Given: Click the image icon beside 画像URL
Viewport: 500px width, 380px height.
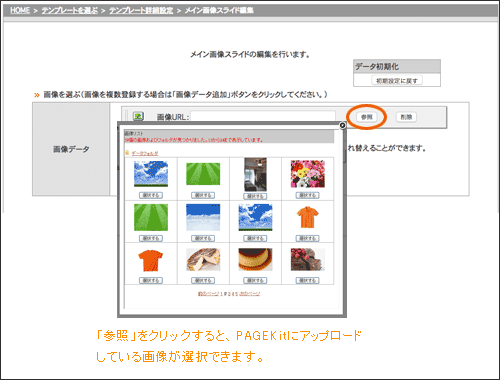Looking at the screenshot, I should pyautogui.click(x=138, y=116).
